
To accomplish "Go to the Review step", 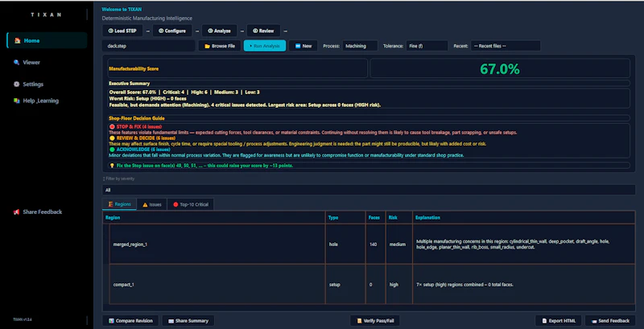I will click(263, 31).
